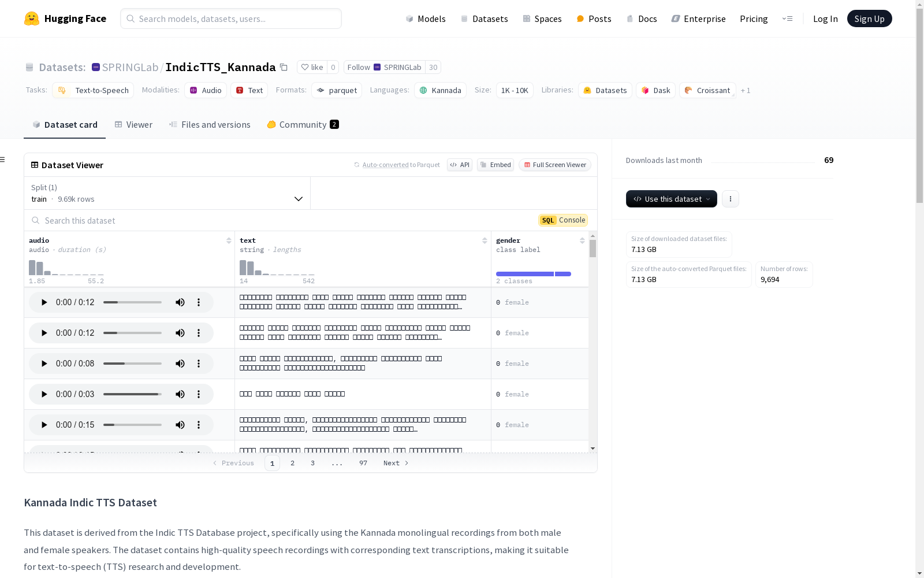Mute the 0:15 audio row's volume icon
Screen dimensions: 924x578
pos(180,425)
